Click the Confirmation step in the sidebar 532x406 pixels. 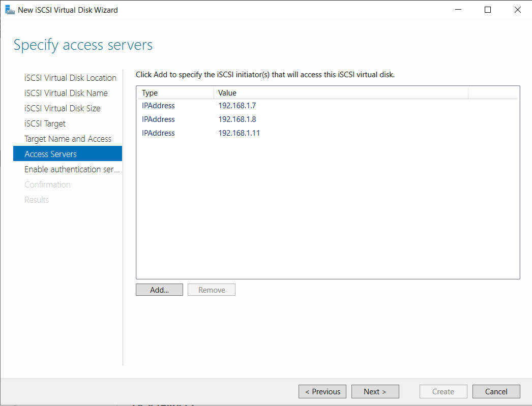coord(47,184)
